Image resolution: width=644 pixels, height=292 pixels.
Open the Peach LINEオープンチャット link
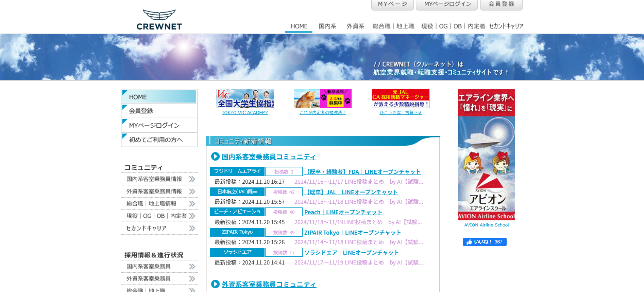click(x=343, y=212)
